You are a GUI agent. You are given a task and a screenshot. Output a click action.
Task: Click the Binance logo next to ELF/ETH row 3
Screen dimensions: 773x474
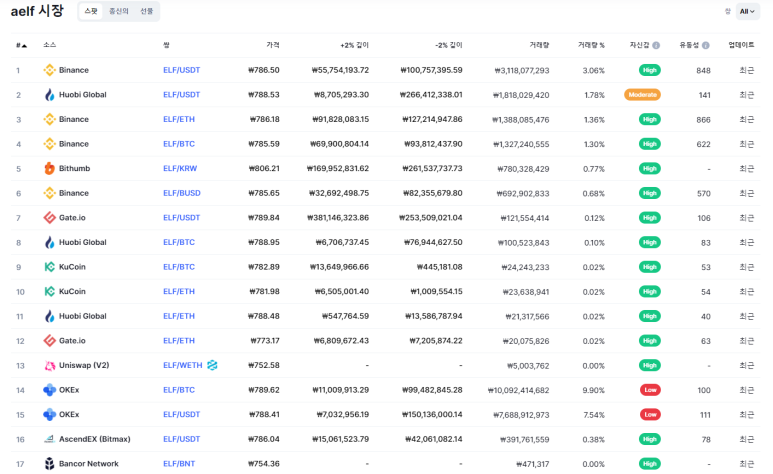pos(49,119)
